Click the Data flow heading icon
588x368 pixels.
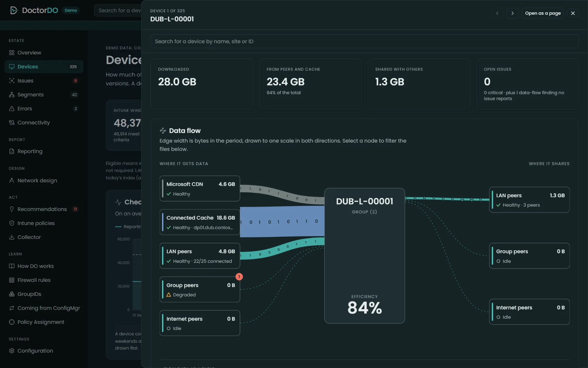pyautogui.click(x=163, y=131)
